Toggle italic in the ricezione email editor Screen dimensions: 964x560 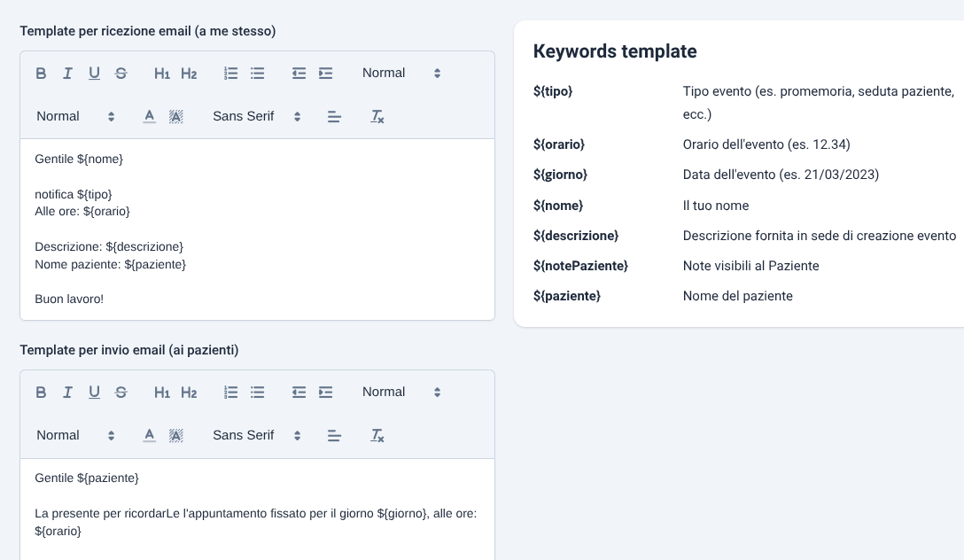(x=67, y=74)
